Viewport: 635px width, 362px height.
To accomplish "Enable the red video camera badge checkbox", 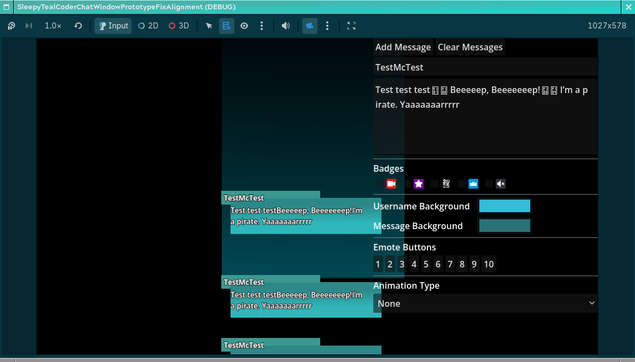I will [x=379, y=184].
